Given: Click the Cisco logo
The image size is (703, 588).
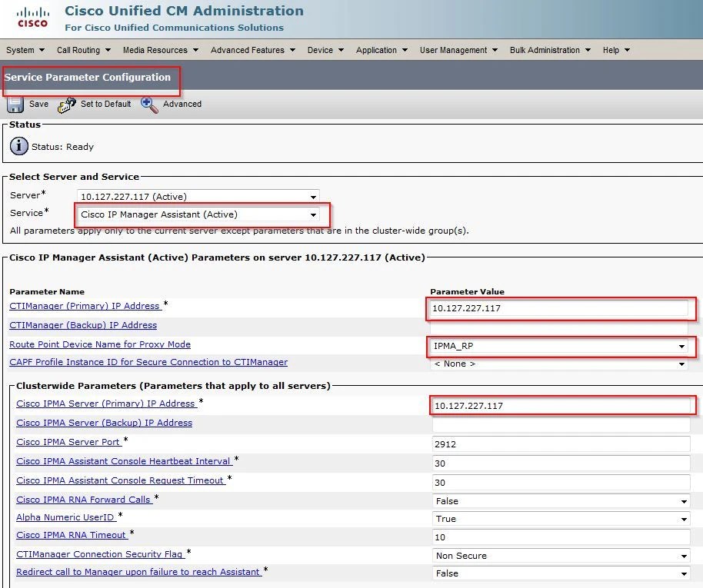Looking at the screenshot, I should (31, 17).
